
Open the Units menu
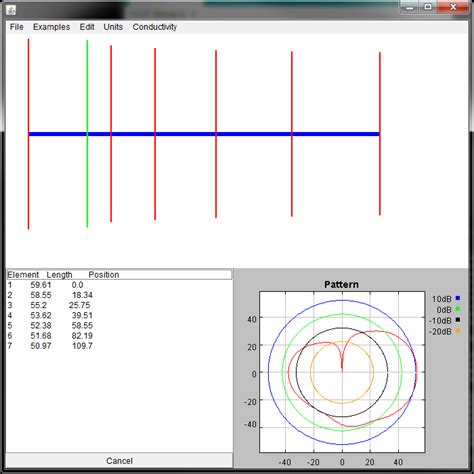point(113,27)
